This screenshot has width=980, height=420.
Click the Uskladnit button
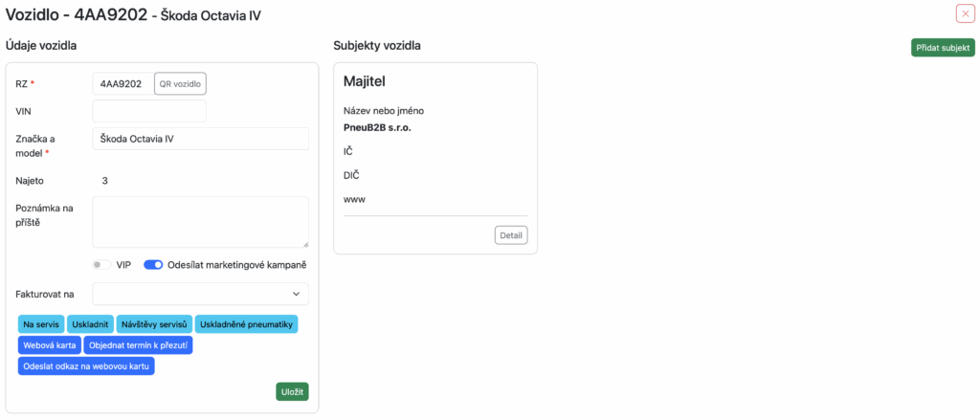click(91, 324)
